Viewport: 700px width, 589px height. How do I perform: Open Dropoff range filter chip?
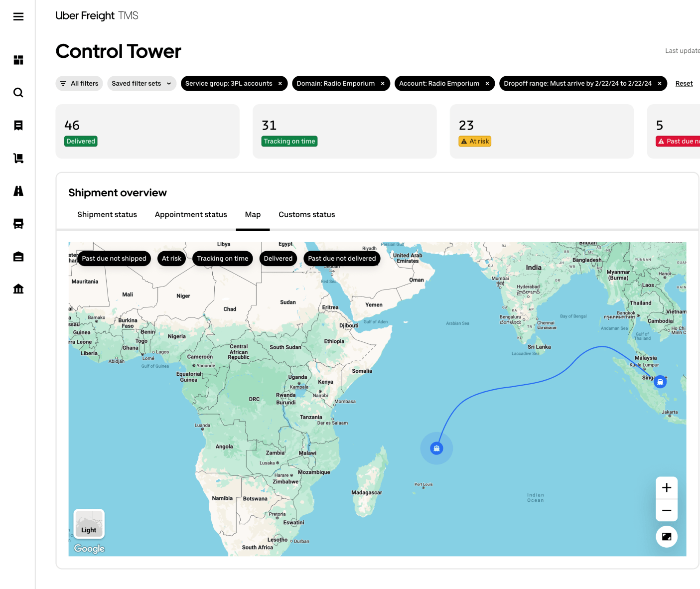point(577,84)
